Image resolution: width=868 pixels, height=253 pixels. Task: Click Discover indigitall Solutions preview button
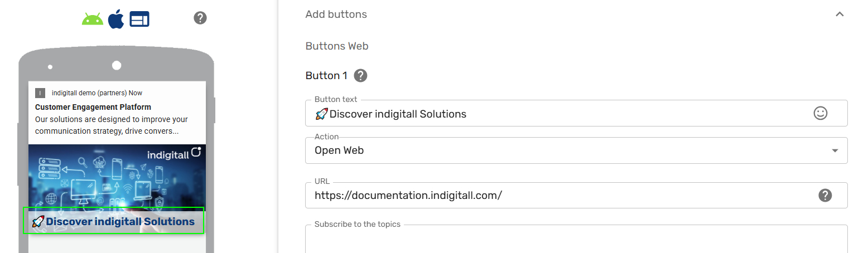tap(113, 221)
